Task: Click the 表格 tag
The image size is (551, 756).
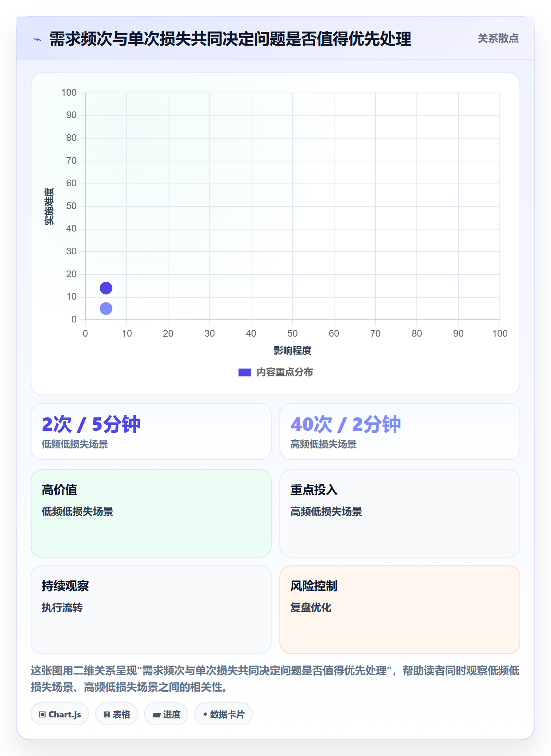Action: point(116,714)
